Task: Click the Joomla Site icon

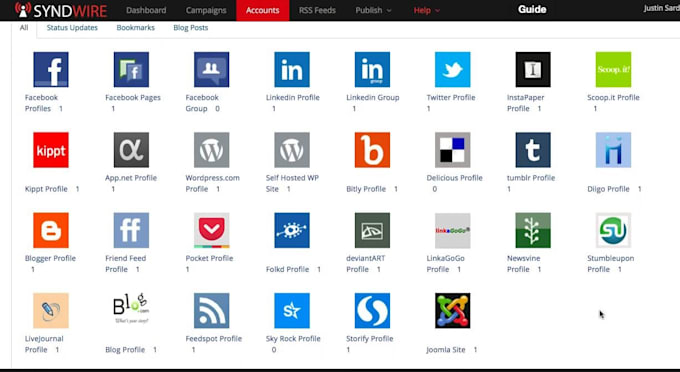Action: coord(452,310)
